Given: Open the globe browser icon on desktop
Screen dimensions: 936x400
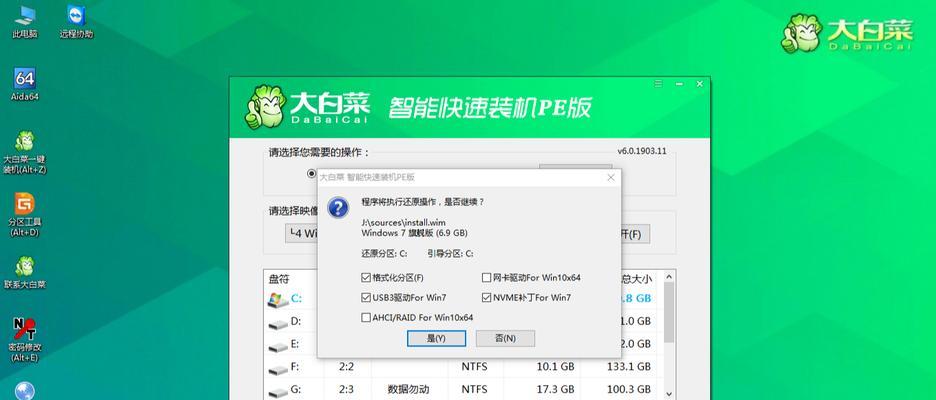Looking at the screenshot, I should point(24,391).
